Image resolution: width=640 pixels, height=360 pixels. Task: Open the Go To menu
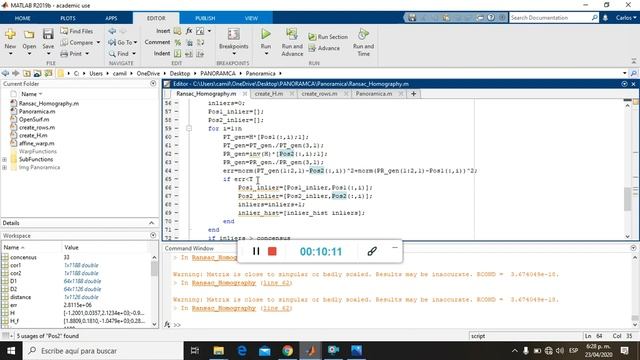click(123, 42)
